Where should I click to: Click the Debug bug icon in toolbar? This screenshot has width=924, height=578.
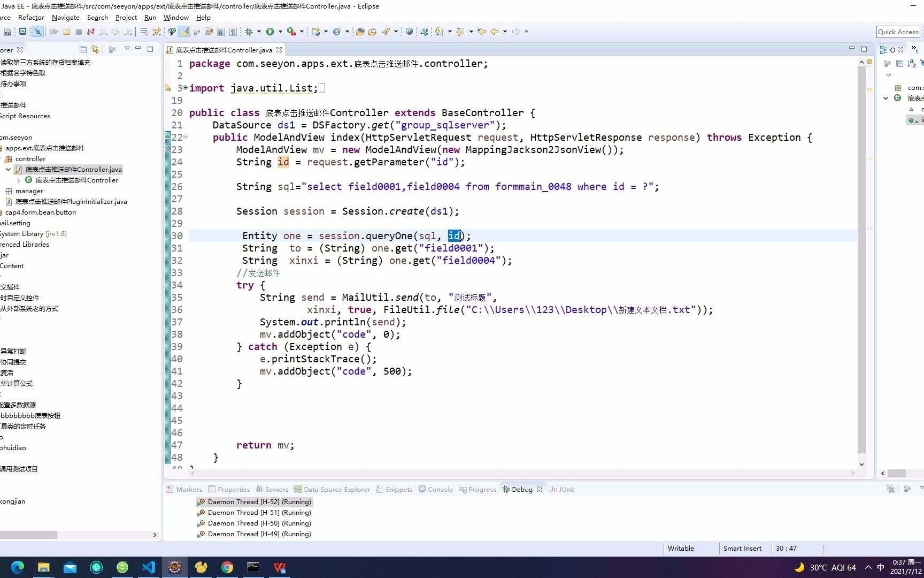tap(249, 32)
